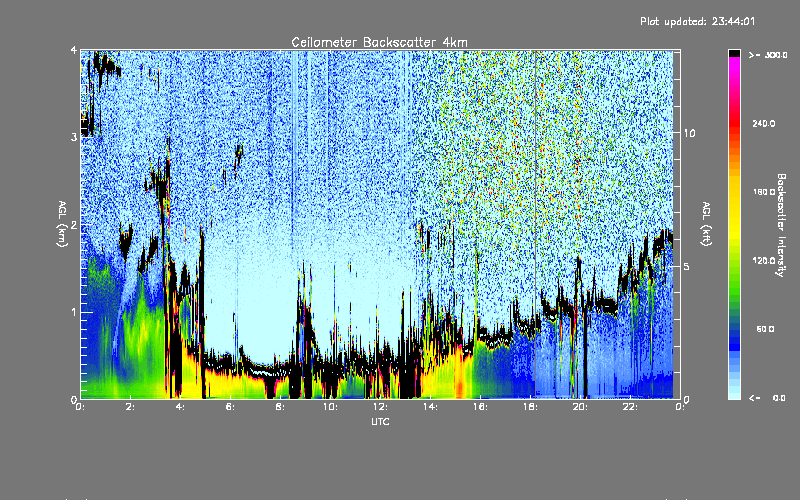Click the "8:" UTC time tick
This screenshot has width=800, height=500.
[x=281, y=407]
